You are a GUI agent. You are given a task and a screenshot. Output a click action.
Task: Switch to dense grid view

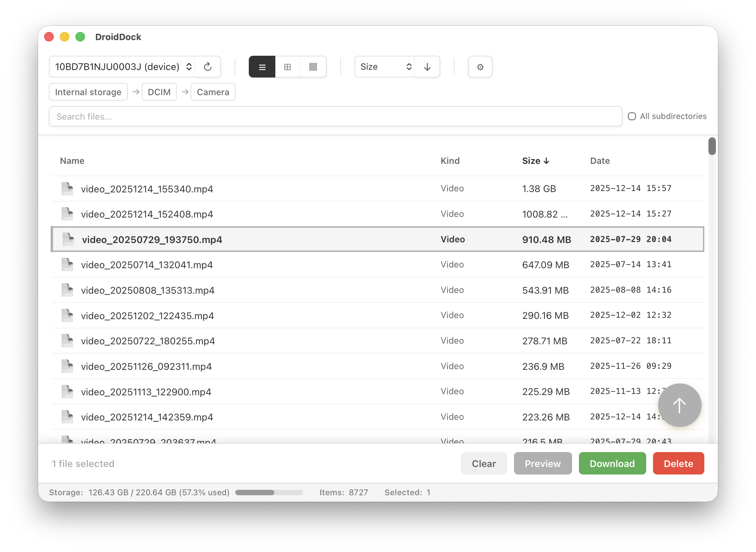[313, 67]
